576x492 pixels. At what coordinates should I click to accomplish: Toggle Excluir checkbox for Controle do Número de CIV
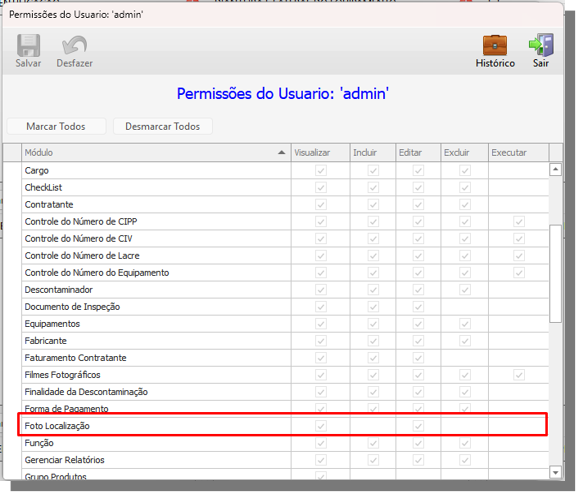[x=465, y=238]
